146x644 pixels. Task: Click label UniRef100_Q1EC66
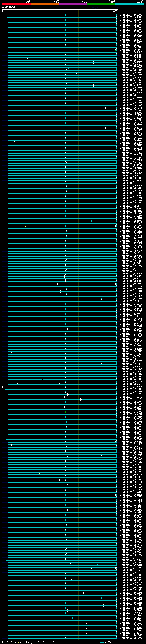pos(131,100)
